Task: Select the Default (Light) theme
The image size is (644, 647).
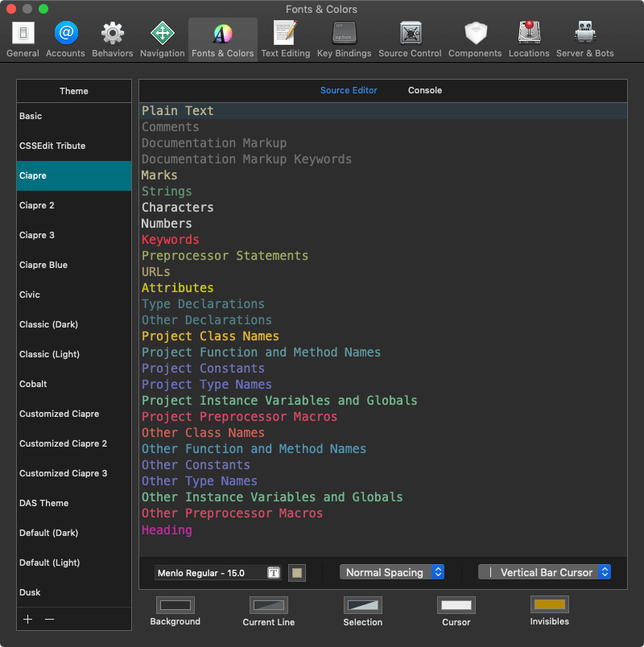Action: [x=74, y=562]
